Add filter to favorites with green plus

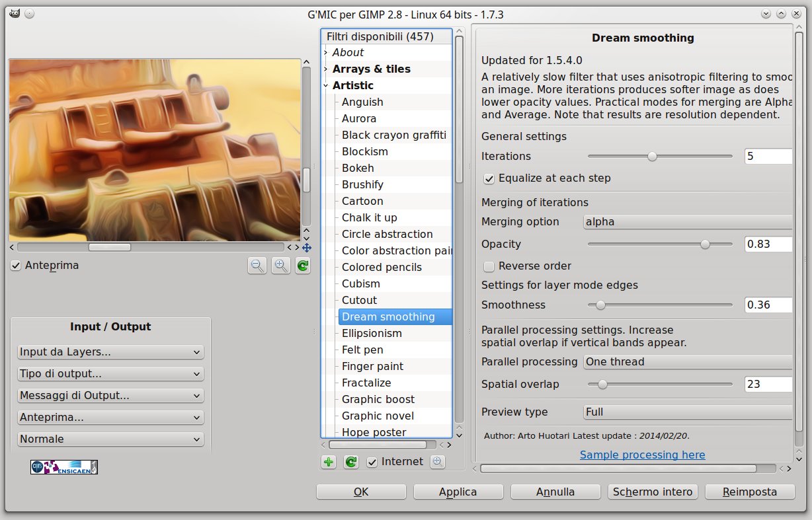coord(329,462)
